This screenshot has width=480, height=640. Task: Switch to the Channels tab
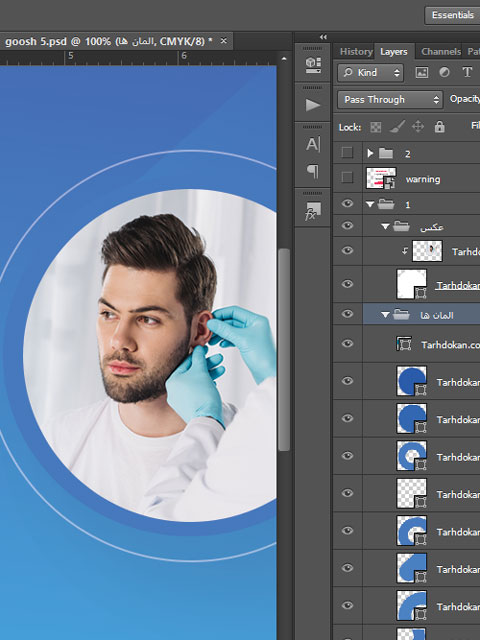pos(441,51)
